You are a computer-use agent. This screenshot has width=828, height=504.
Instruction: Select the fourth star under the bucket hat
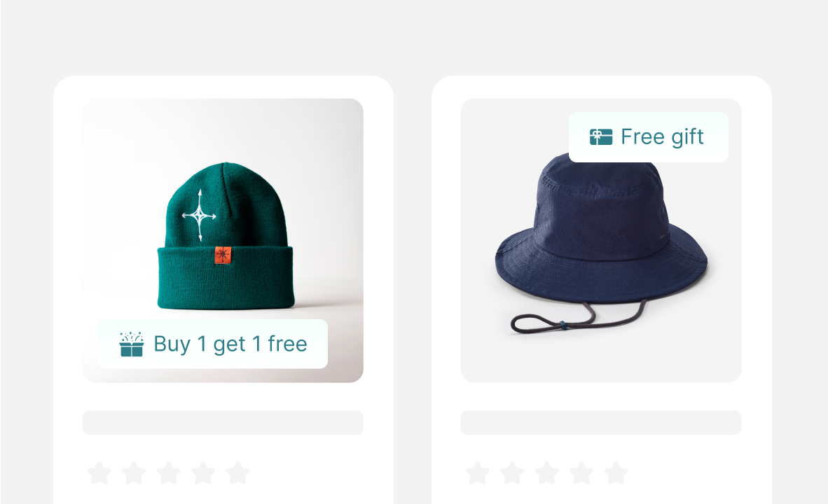point(581,473)
